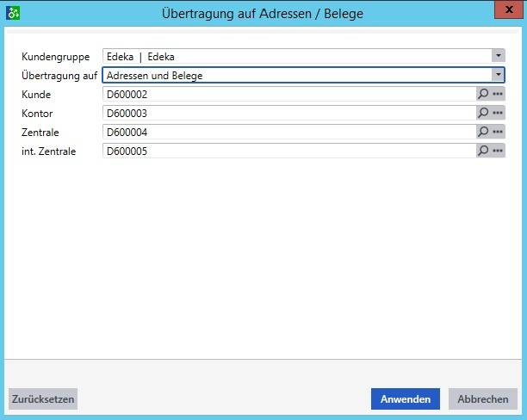Click the magnifier icon in Zentrale row
Screen dimensions: 527x420
click(x=483, y=132)
